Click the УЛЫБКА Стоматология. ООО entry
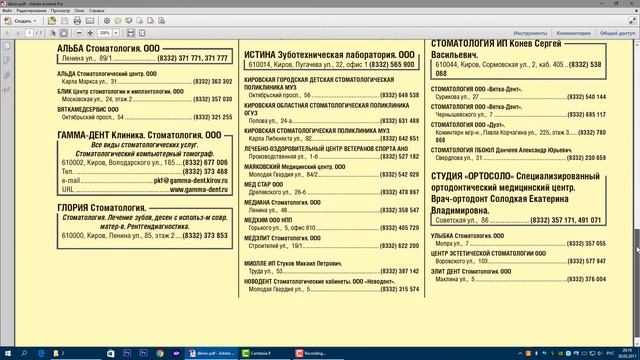This screenshot has width=640, height=360. click(467, 236)
